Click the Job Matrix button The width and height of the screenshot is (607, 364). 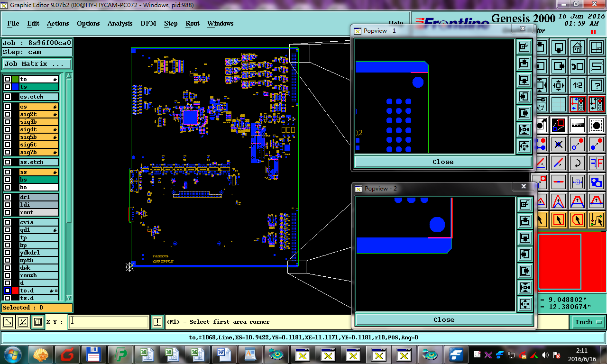pos(37,64)
